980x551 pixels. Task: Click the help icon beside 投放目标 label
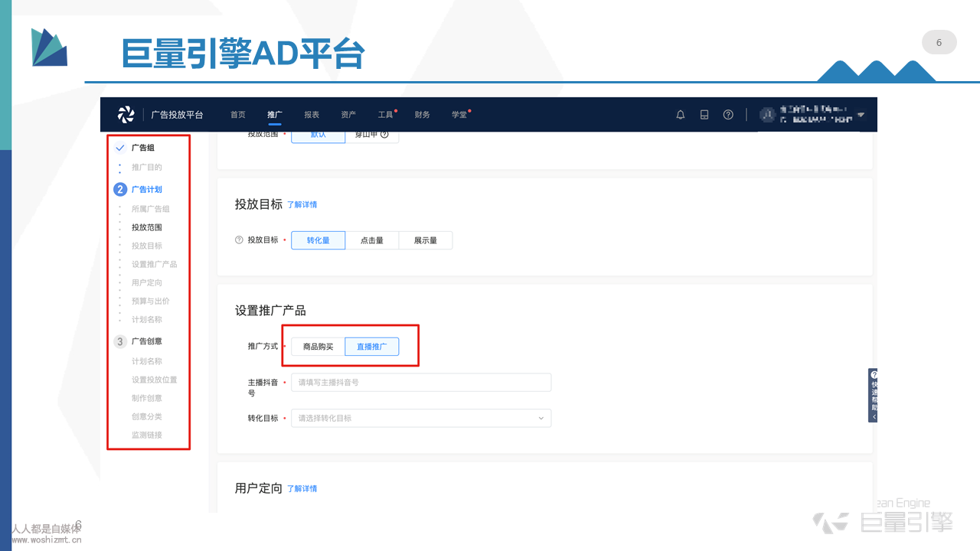[239, 240]
